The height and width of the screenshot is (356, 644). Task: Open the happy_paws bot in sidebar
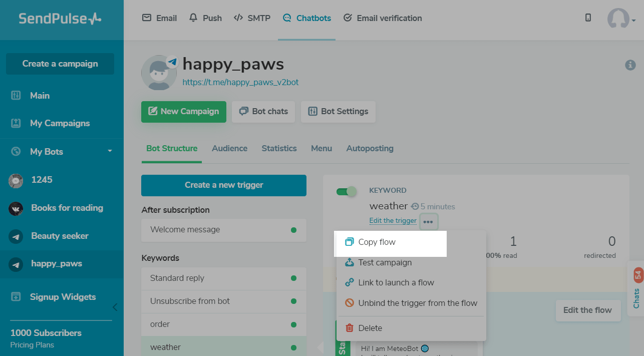click(62, 264)
